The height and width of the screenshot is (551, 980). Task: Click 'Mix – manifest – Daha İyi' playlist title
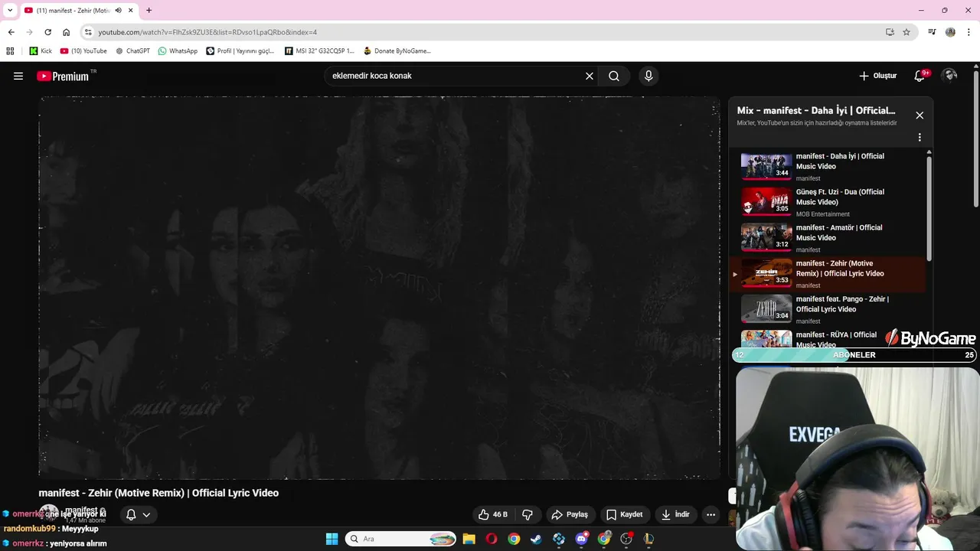pos(816,110)
